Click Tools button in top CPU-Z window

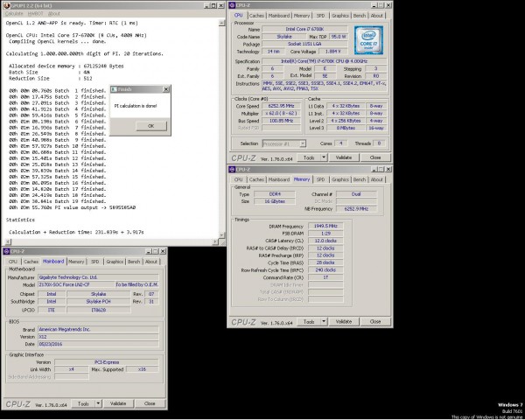309,157
